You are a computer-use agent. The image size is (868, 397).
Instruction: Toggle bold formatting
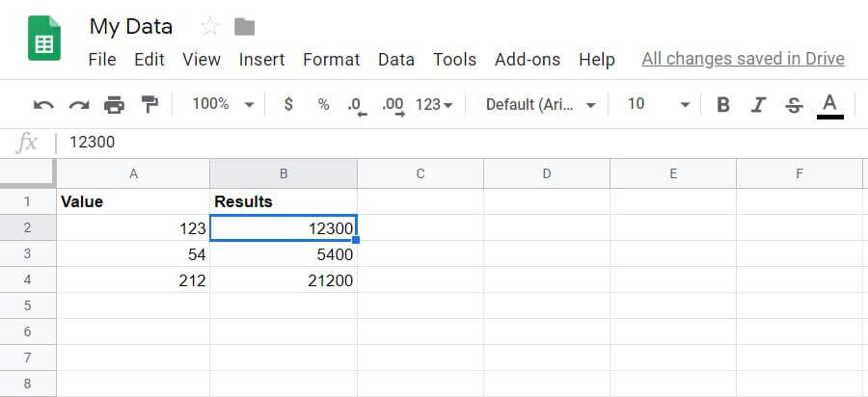pos(723,104)
